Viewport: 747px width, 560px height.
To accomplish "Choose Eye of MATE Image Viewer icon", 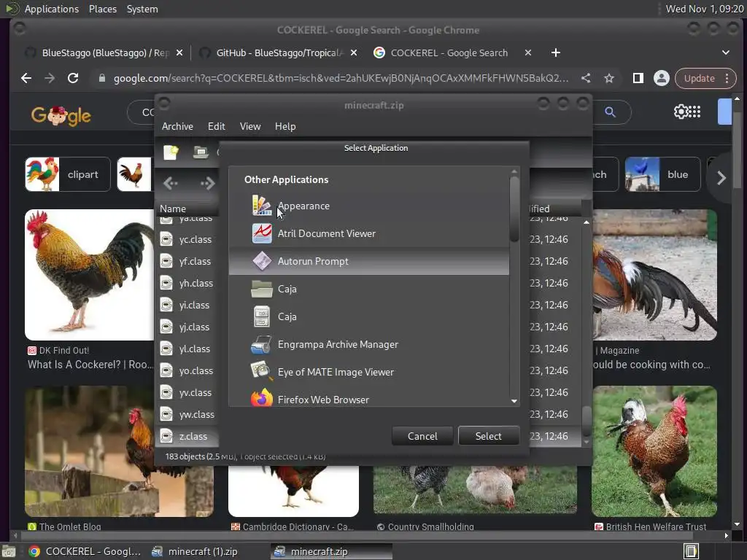I will pyautogui.click(x=262, y=371).
